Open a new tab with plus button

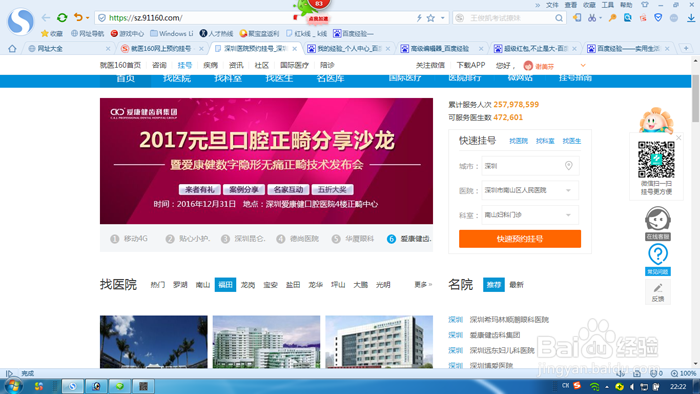(x=686, y=48)
